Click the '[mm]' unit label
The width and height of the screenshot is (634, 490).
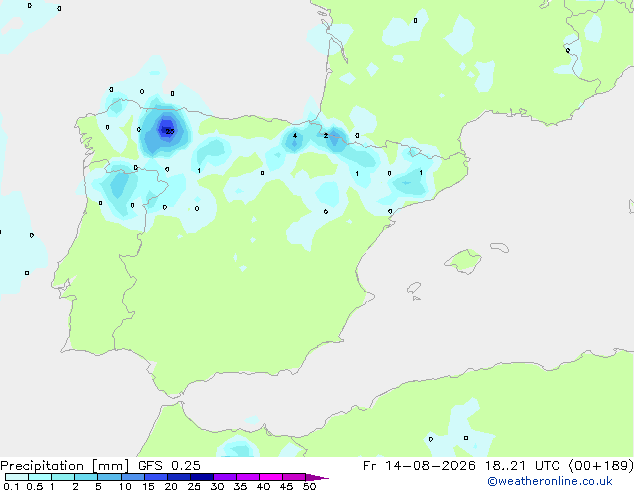pos(111,466)
